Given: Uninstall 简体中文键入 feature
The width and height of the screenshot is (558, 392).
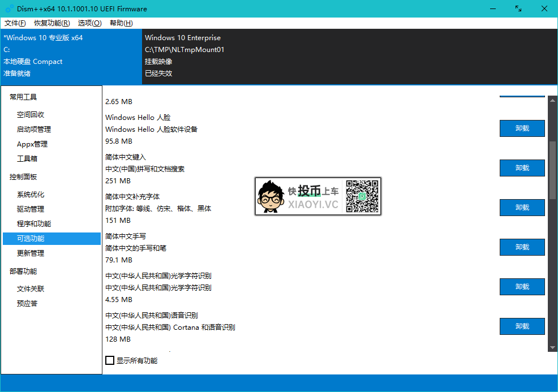Looking at the screenshot, I should pos(522,168).
